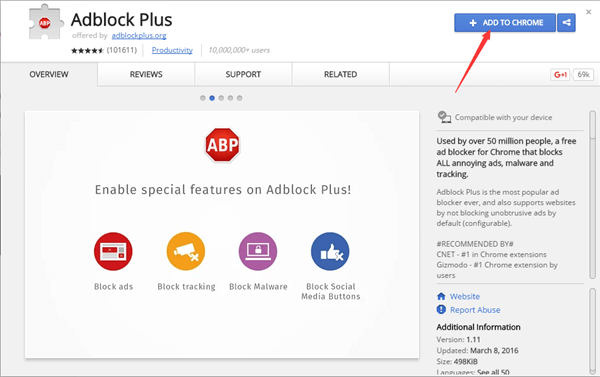Switch to the OVERVIEW tab
The image size is (600, 377).
(x=49, y=74)
